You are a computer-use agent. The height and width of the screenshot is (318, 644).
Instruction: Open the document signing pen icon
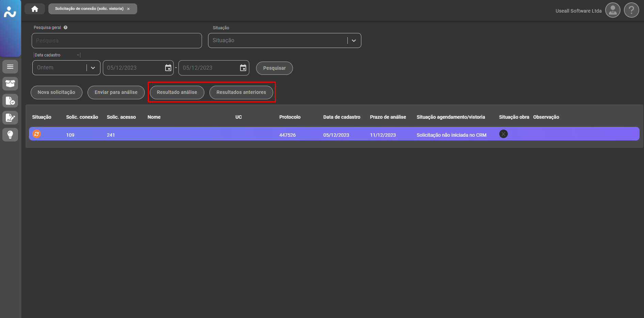click(10, 118)
